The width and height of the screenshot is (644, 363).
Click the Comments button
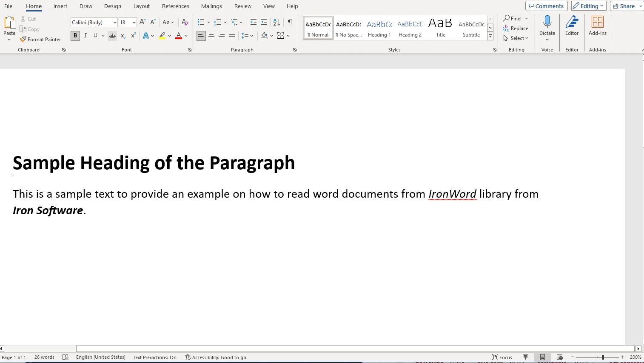(x=546, y=6)
